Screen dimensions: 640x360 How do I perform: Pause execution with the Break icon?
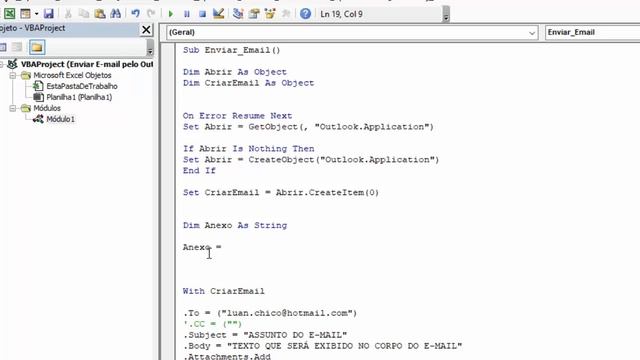(187, 14)
